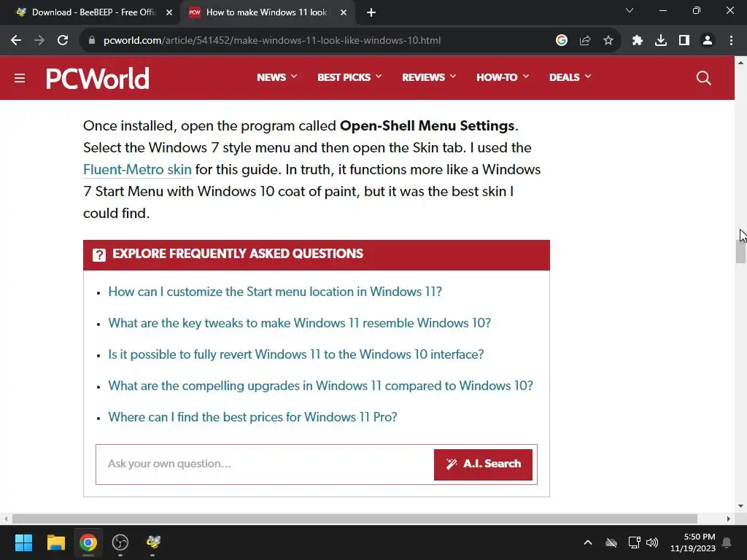Open the fully revert Windows 11 question link
Image resolution: width=747 pixels, height=560 pixels.
coord(296,354)
